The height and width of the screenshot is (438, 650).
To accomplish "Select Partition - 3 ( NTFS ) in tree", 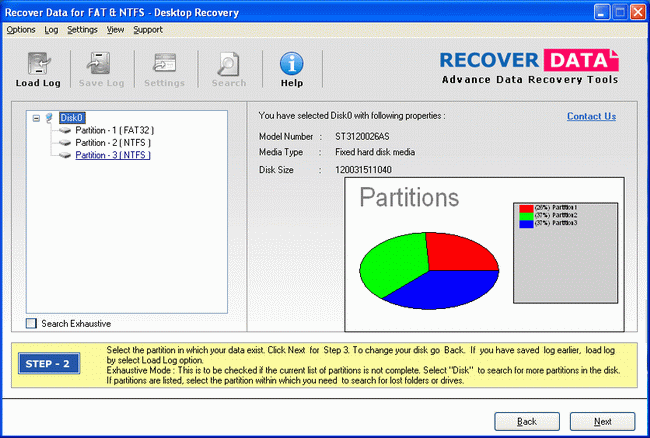I will (115, 155).
